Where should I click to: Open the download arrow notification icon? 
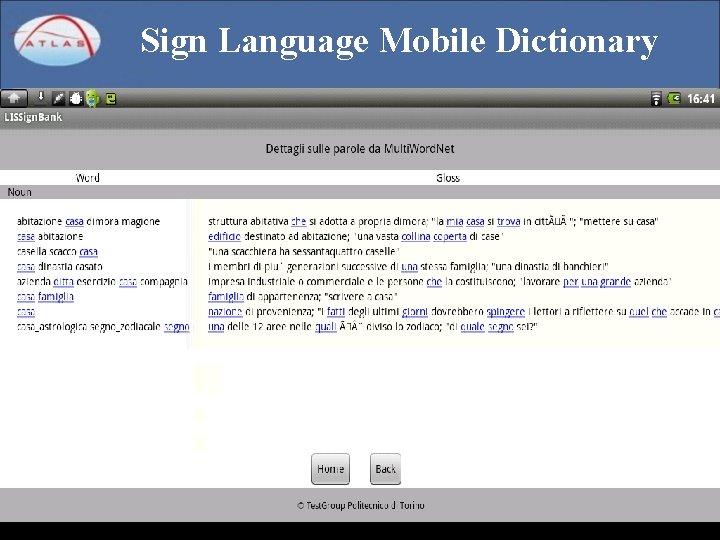pos(41,97)
